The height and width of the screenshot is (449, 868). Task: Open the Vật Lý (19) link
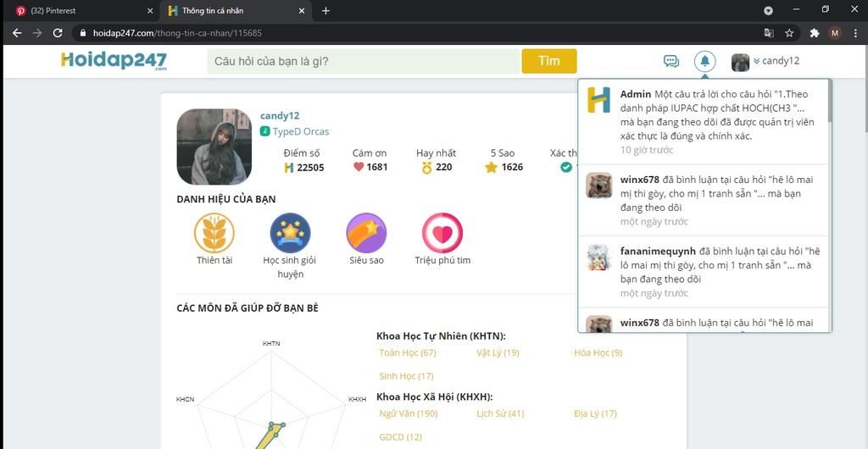[498, 352]
